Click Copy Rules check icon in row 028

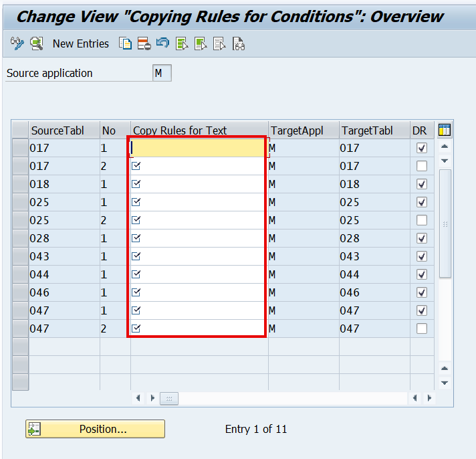coord(136,238)
